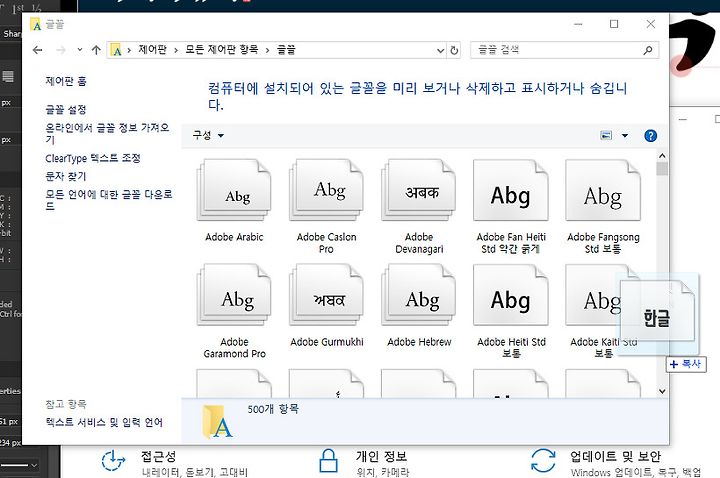This screenshot has height=478, width=720.
Task: Refresh the fonts folder view
Action: tap(454, 50)
